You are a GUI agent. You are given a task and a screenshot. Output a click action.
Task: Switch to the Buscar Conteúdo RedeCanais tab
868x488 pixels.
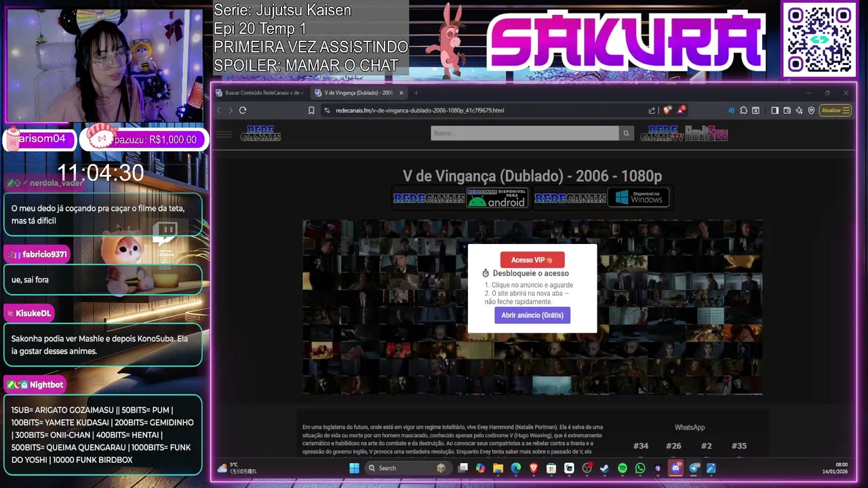[261, 93]
